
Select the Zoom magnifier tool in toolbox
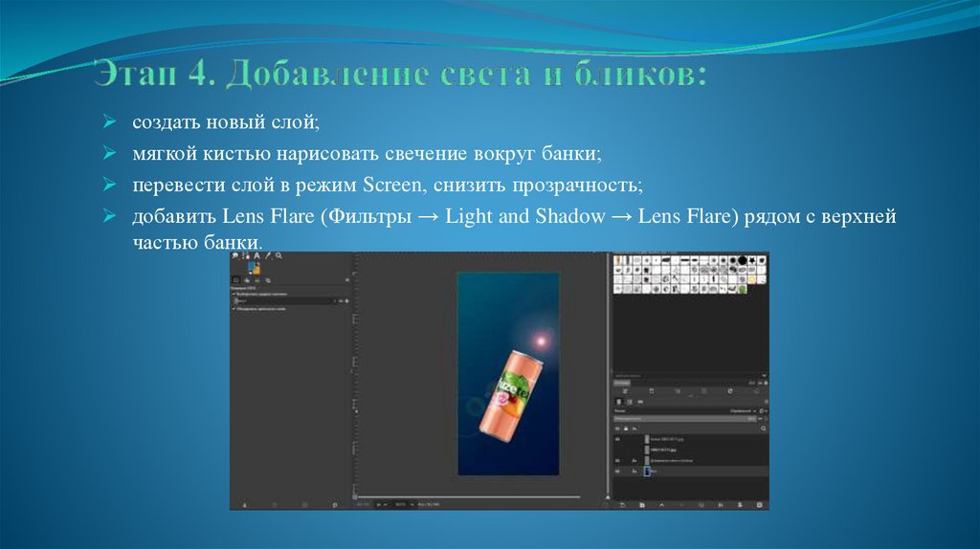click(278, 255)
